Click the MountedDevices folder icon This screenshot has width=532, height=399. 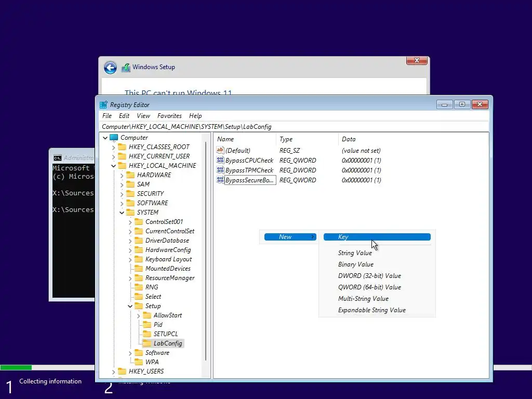click(x=138, y=269)
